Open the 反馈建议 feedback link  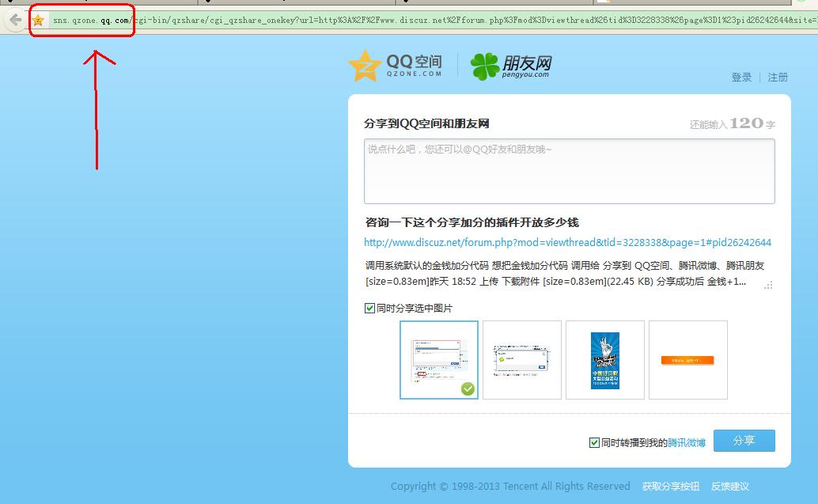point(730,487)
